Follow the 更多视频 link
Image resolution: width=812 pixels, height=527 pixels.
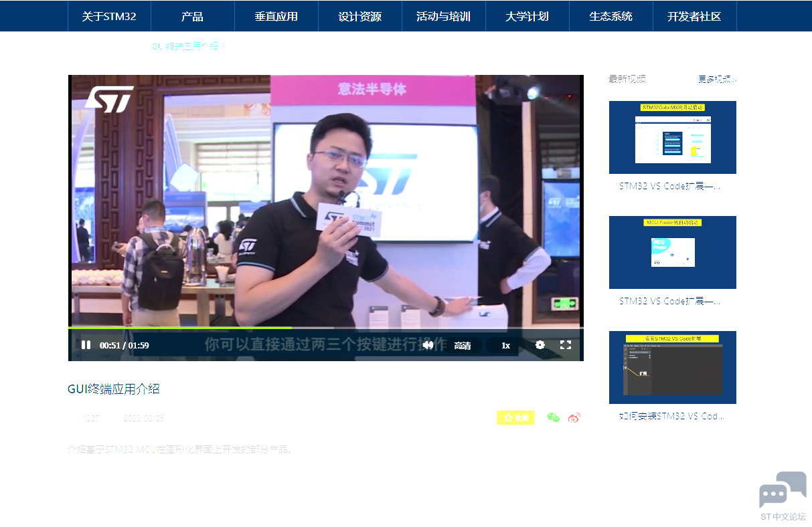(717, 79)
